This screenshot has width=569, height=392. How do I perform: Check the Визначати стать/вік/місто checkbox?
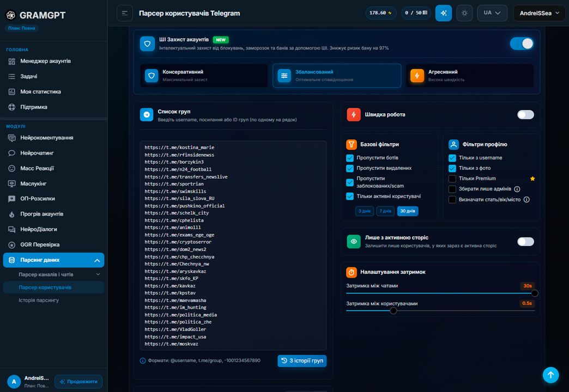452,199
